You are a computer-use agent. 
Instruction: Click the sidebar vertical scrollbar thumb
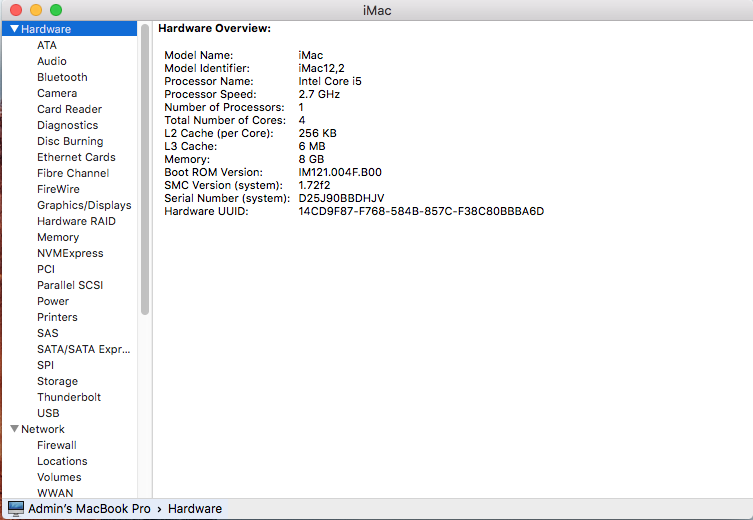(x=145, y=169)
